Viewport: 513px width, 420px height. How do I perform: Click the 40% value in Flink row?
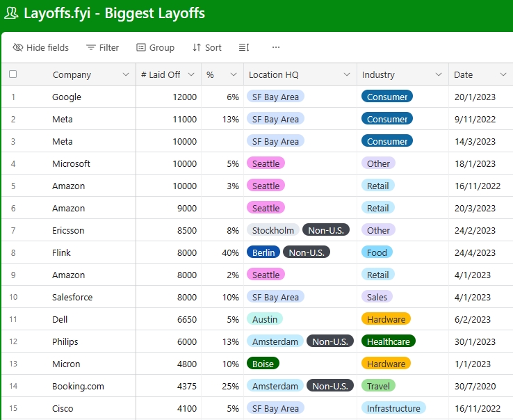pos(230,252)
